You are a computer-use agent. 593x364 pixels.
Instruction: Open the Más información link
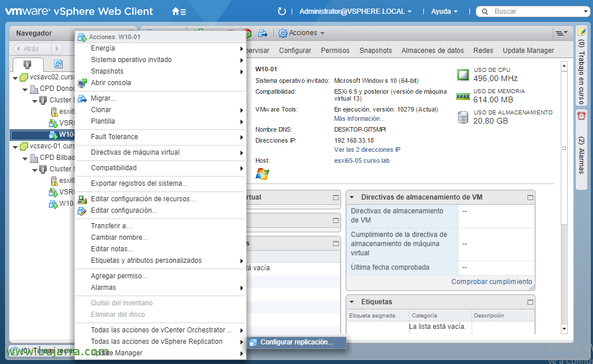pos(359,118)
